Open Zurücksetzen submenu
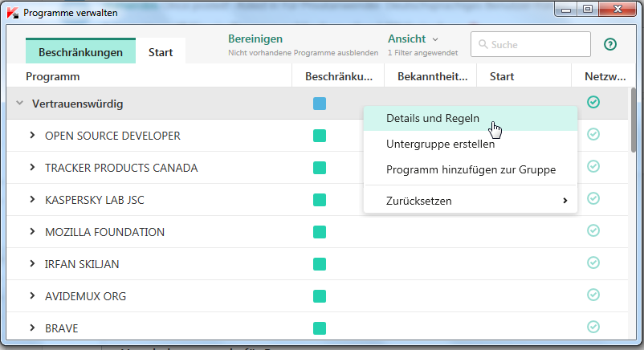The image size is (644, 350). (471, 201)
